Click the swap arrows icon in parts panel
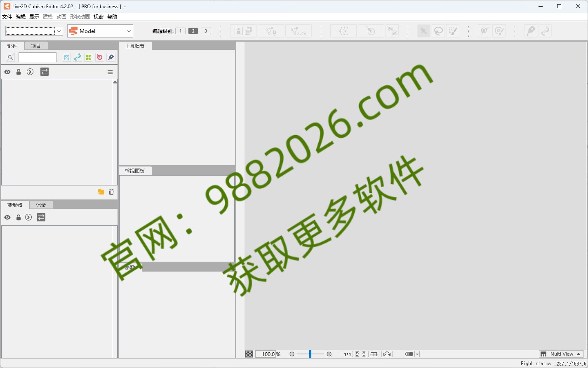This screenshot has height=368, width=588. pyautogui.click(x=45, y=72)
